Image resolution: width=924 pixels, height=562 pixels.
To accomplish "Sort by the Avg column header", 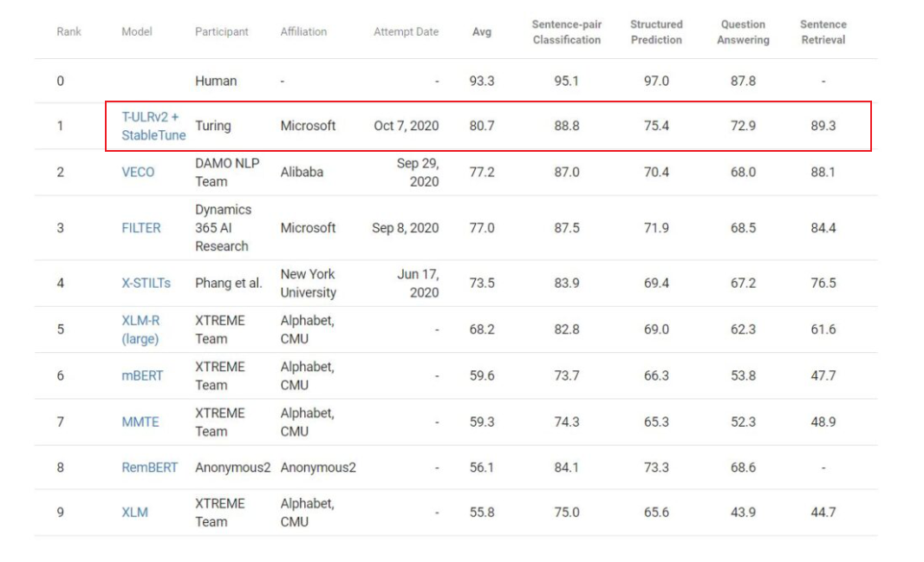I will [x=481, y=32].
